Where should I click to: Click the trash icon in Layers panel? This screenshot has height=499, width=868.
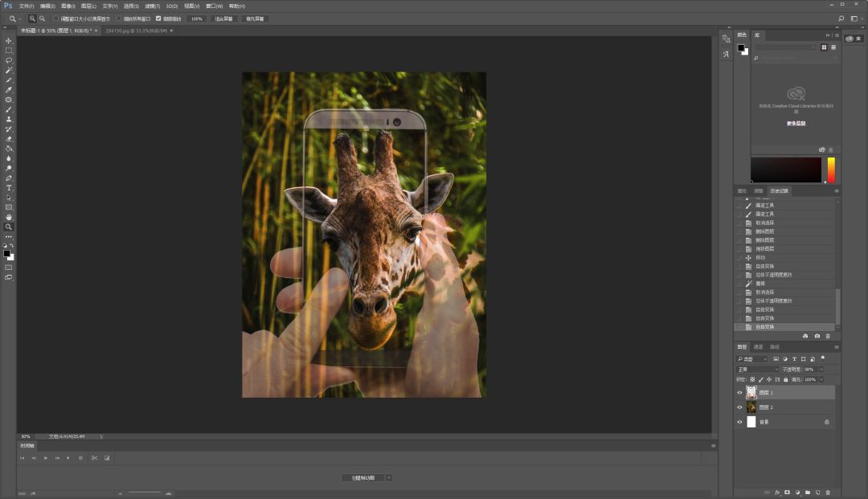[x=828, y=492]
